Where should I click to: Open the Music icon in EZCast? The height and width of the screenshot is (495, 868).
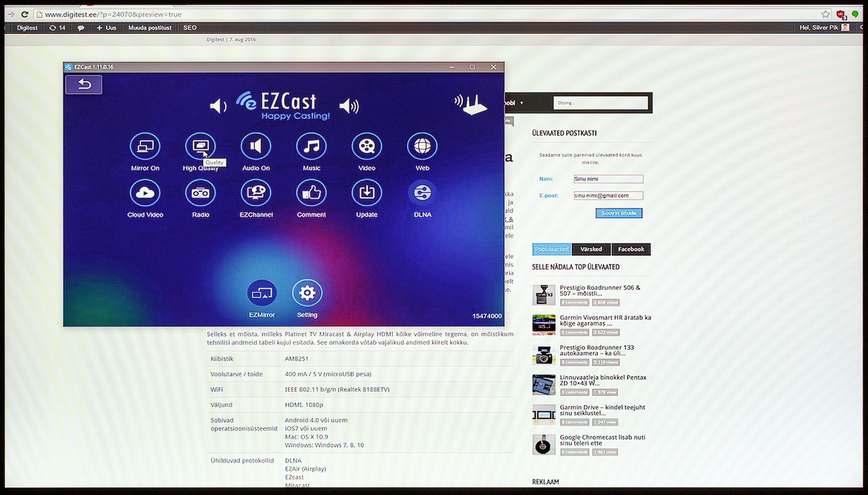[311, 147]
